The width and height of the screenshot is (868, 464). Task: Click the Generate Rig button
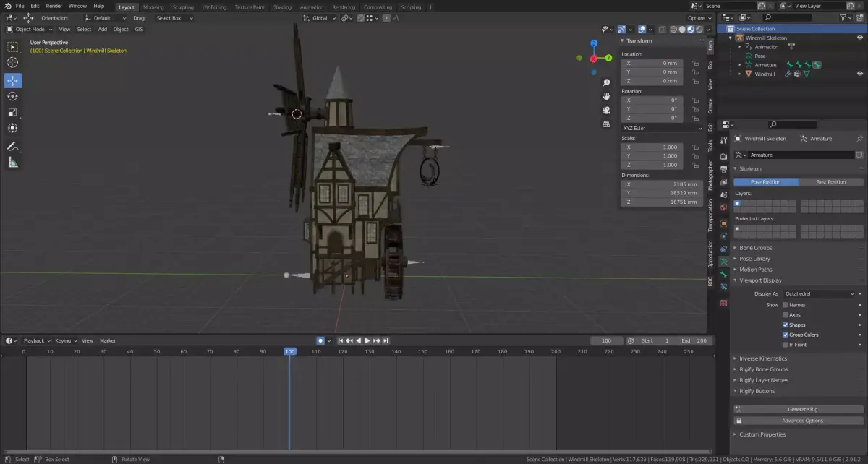pyautogui.click(x=802, y=409)
